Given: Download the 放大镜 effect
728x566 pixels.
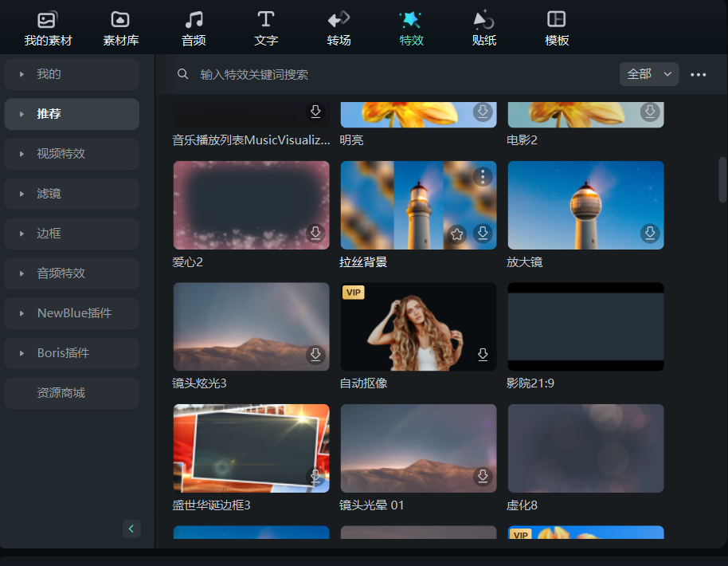Looking at the screenshot, I should (650, 234).
